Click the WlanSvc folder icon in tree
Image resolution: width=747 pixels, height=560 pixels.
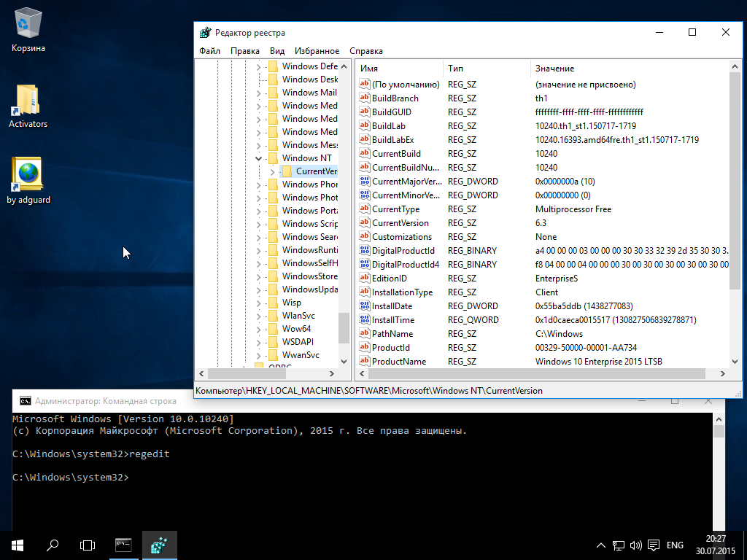coord(273,316)
